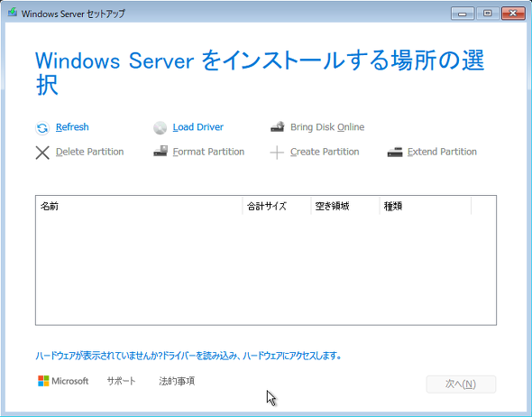
Task: Click the 次へ(N) next button
Action: (461, 385)
